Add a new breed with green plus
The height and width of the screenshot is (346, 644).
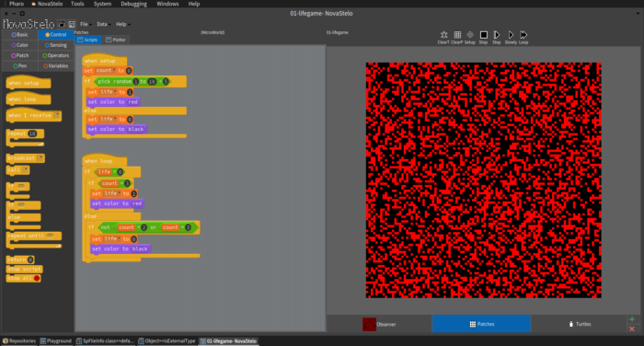[632, 319]
